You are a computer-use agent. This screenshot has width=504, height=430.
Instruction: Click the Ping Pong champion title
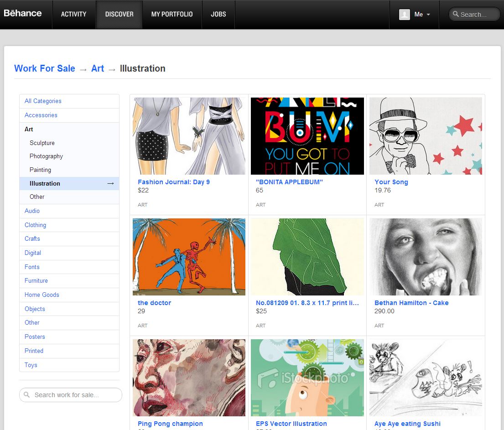coord(170,424)
